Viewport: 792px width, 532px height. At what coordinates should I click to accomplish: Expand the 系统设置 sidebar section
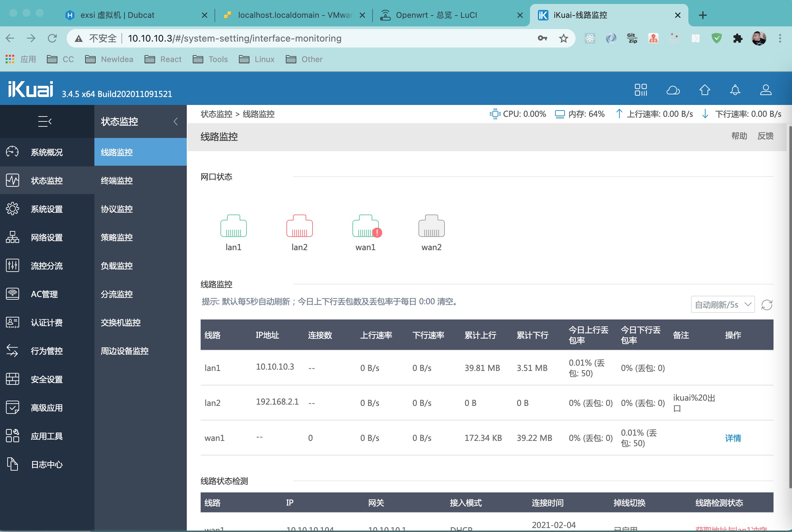[x=47, y=209]
